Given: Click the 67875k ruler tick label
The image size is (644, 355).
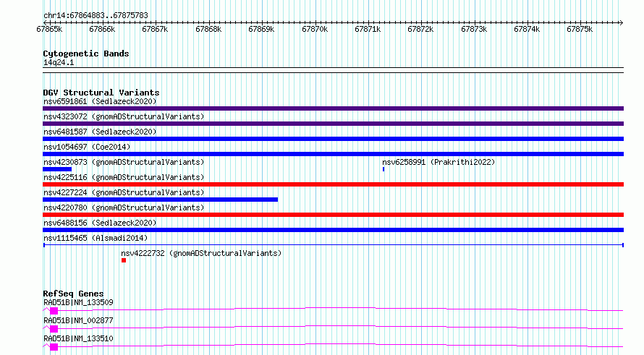Looking at the screenshot, I should pyautogui.click(x=580, y=29).
